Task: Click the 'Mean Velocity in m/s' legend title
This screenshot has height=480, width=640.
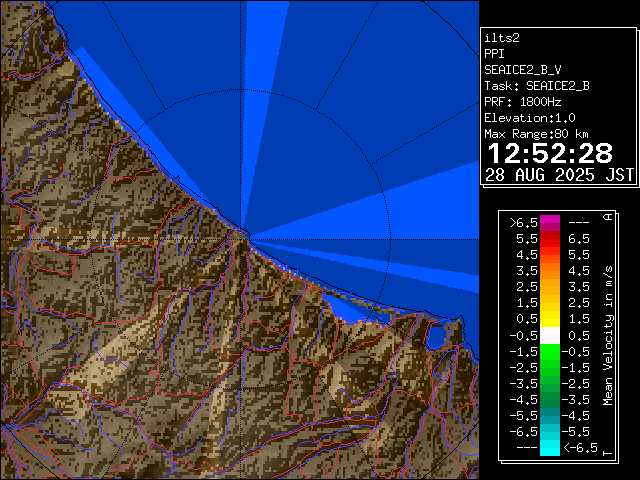Action: click(x=607, y=335)
